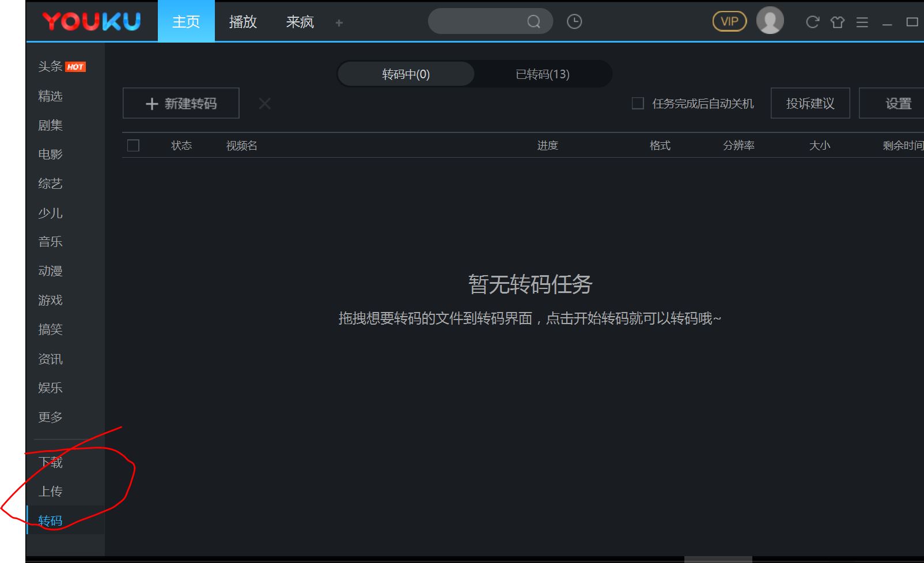
Task: Open 剧集 in the sidebar
Action: (50, 125)
